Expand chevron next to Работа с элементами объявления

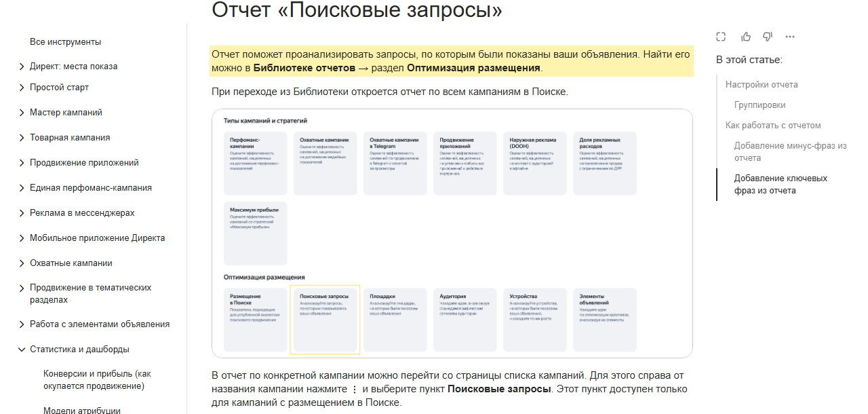[22, 324]
